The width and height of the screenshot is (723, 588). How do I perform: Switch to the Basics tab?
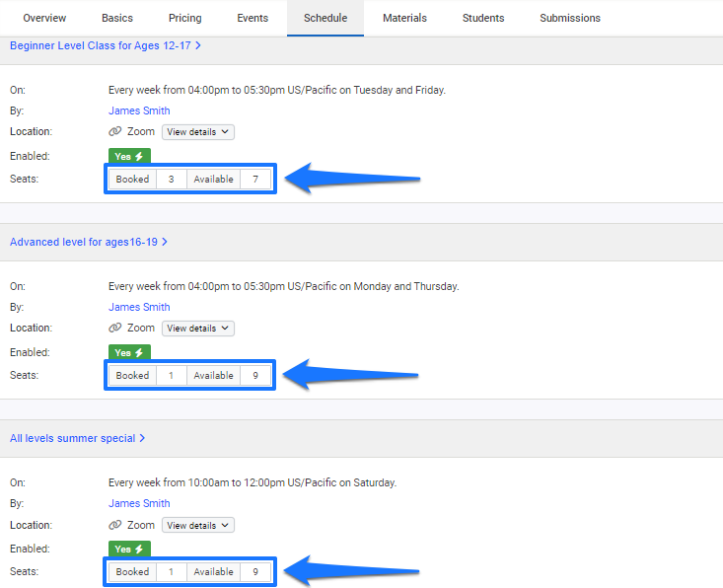click(x=117, y=18)
